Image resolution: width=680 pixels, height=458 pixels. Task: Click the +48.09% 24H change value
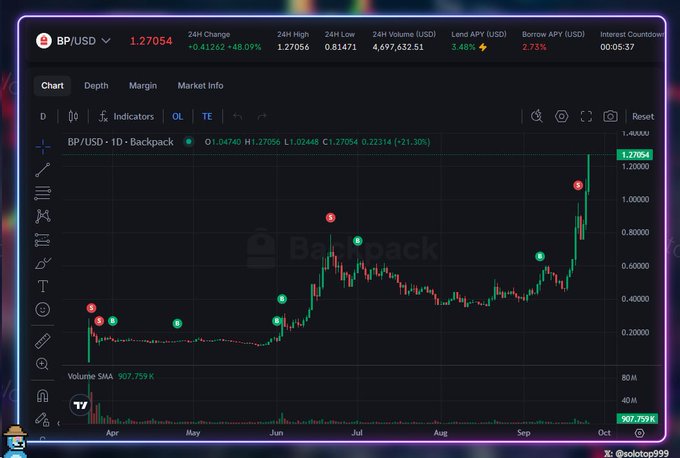[244, 47]
